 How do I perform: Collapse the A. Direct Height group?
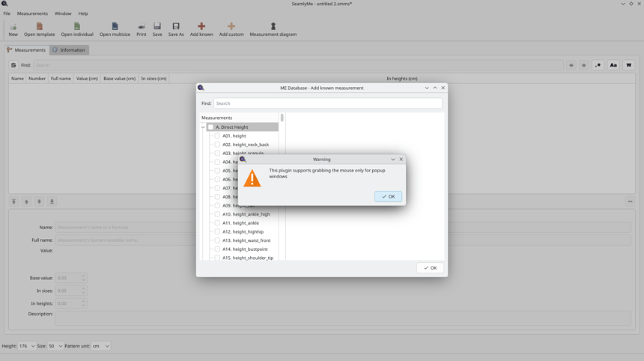(x=203, y=127)
